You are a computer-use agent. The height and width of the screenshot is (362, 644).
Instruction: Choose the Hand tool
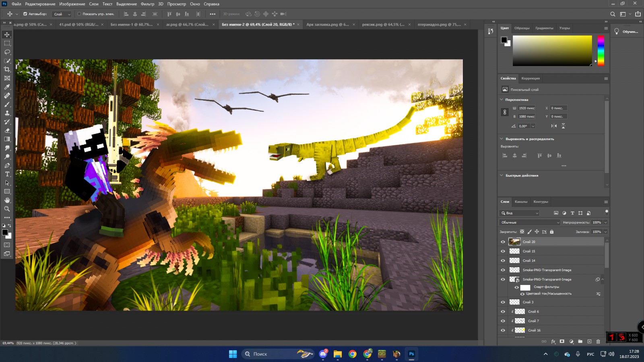coord(7,200)
